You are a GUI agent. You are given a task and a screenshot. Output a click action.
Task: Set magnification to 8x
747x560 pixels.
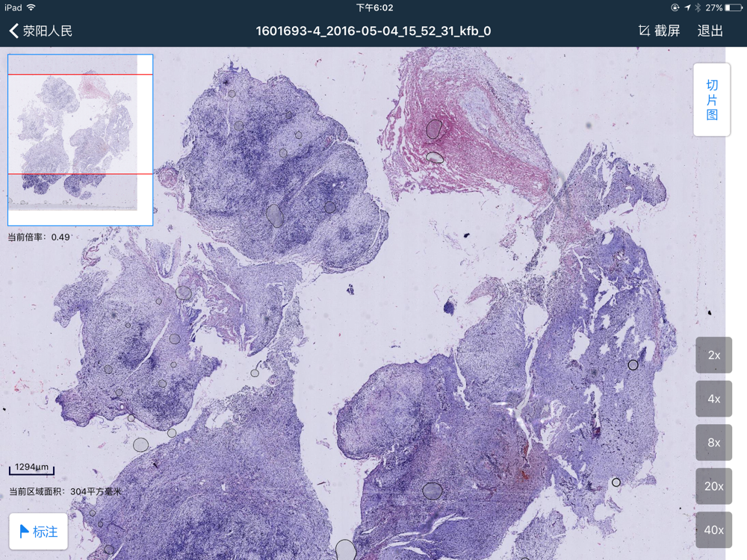(x=713, y=443)
